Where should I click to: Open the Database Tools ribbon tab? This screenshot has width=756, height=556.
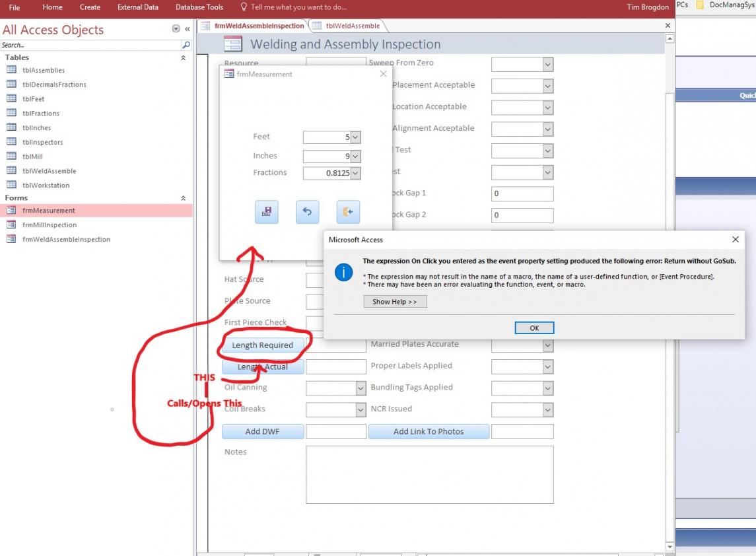click(x=199, y=7)
